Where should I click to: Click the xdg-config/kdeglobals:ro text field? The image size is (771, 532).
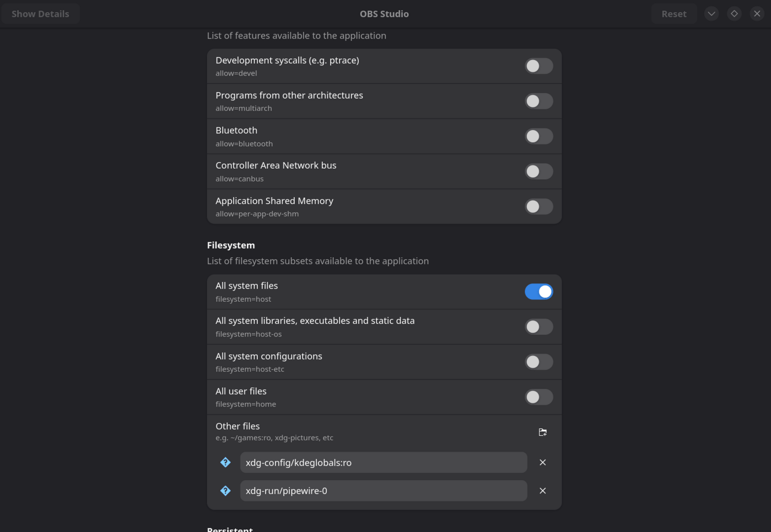pos(384,462)
